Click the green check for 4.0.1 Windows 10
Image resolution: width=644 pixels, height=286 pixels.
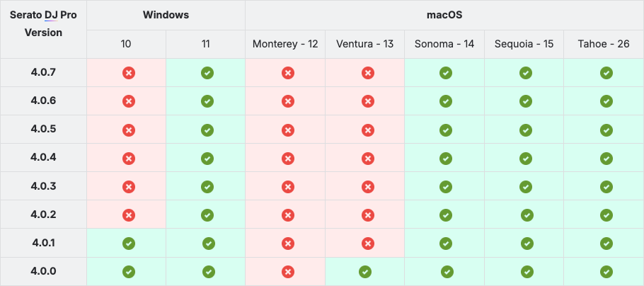[x=129, y=244]
